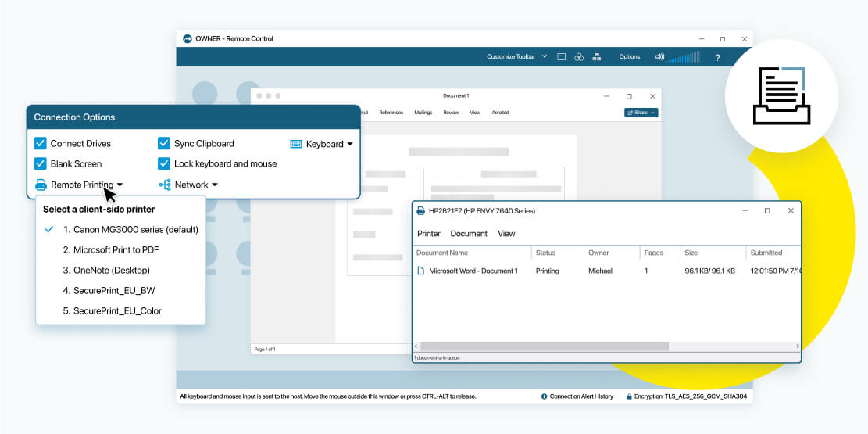Click the keyboard icon in Connection Options
The width and height of the screenshot is (868, 434).
click(296, 144)
